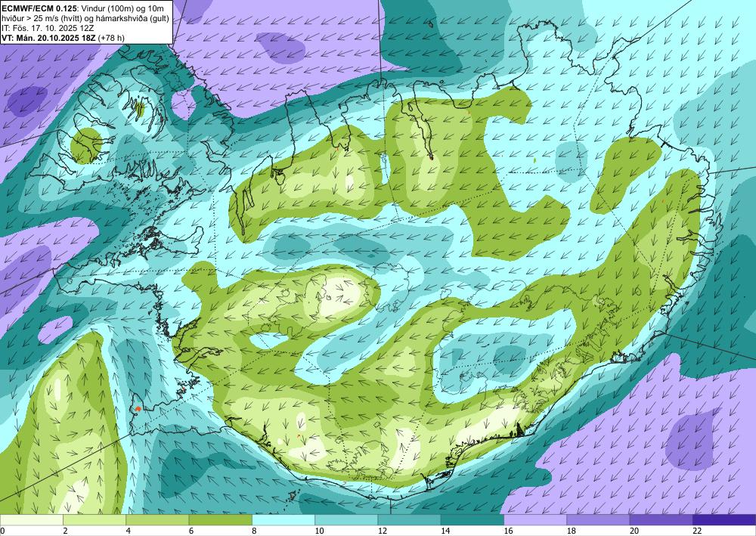Click the legend value label "10"
The image size is (756, 536).
point(319,531)
